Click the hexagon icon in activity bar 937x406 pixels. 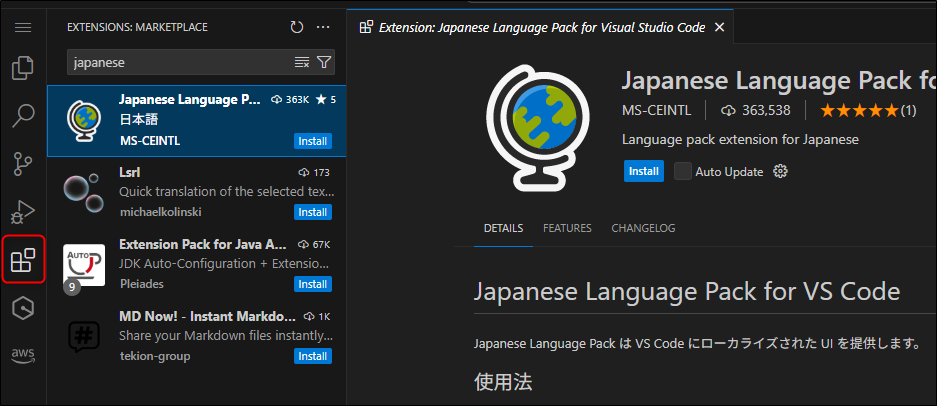coord(22,309)
